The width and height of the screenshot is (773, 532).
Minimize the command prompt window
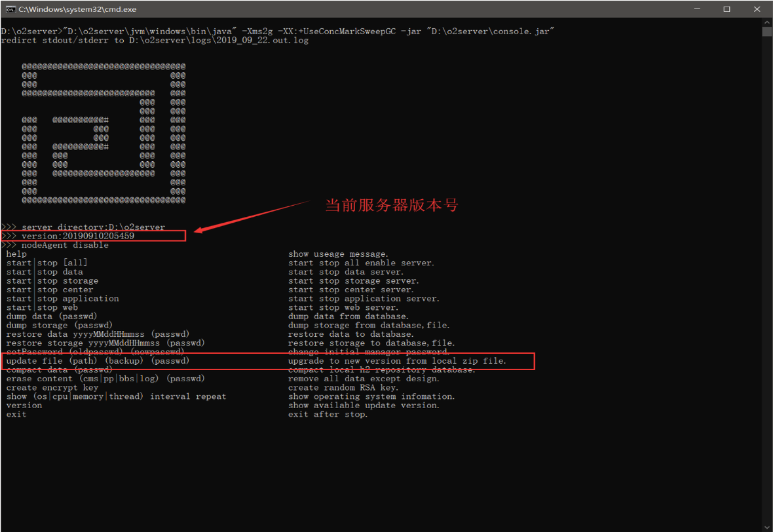(696, 9)
